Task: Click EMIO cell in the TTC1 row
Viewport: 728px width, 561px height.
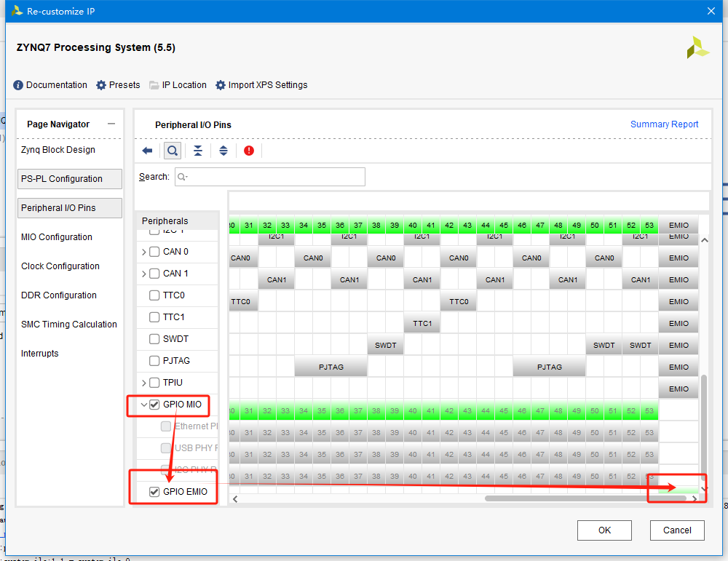Action: pyautogui.click(x=678, y=323)
